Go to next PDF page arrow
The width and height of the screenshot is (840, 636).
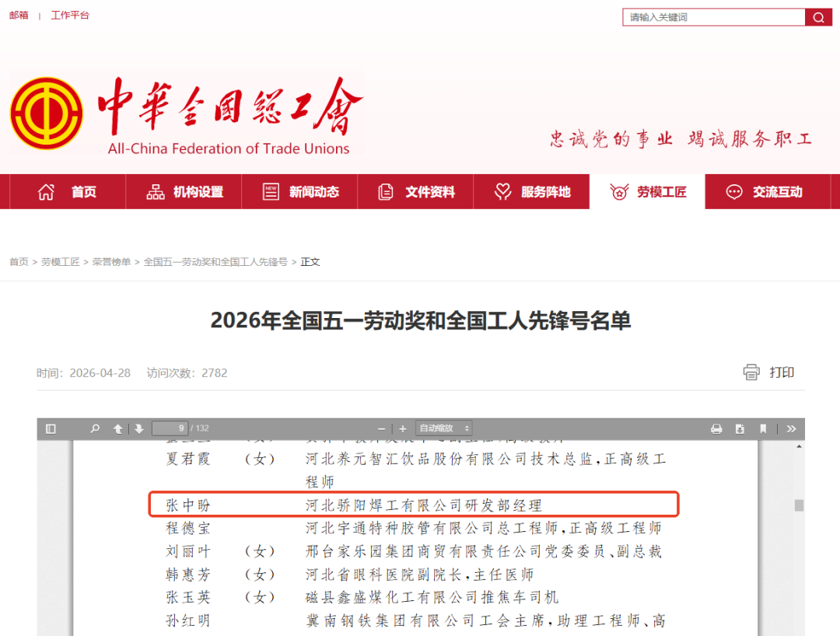(x=139, y=429)
